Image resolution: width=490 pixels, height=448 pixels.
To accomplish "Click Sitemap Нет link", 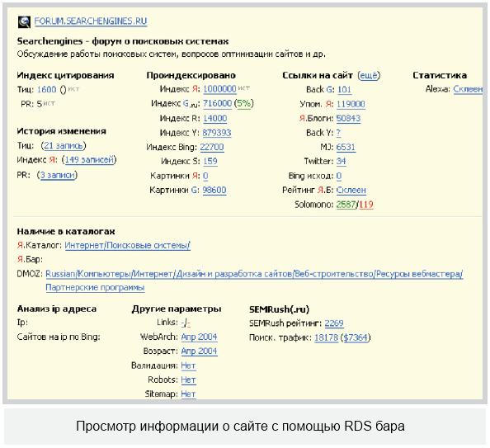I will coord(188,394).
